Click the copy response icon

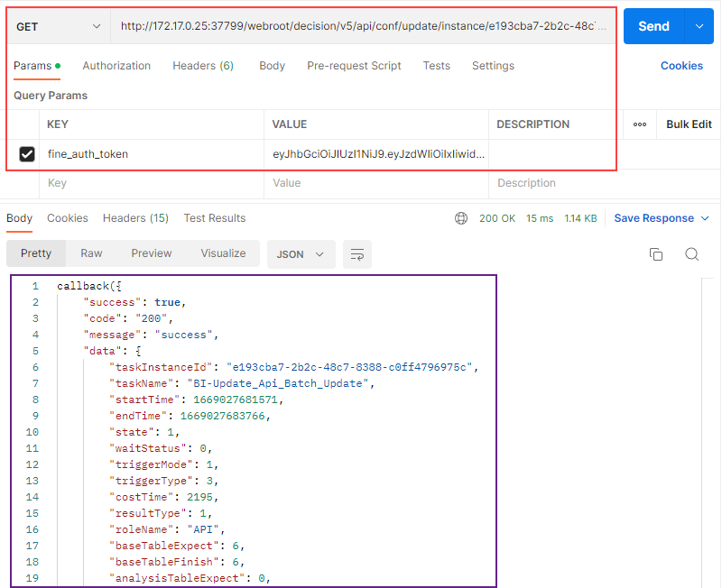click(656, 254)
